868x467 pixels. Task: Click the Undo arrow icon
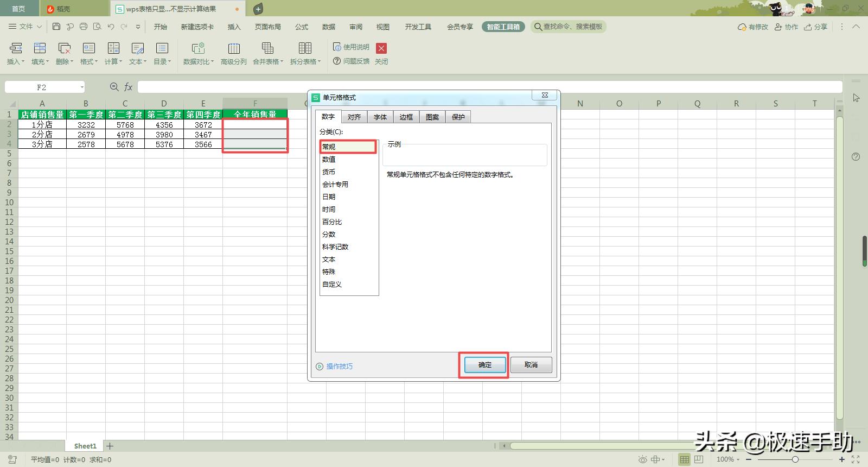click(x=111, y=27)
